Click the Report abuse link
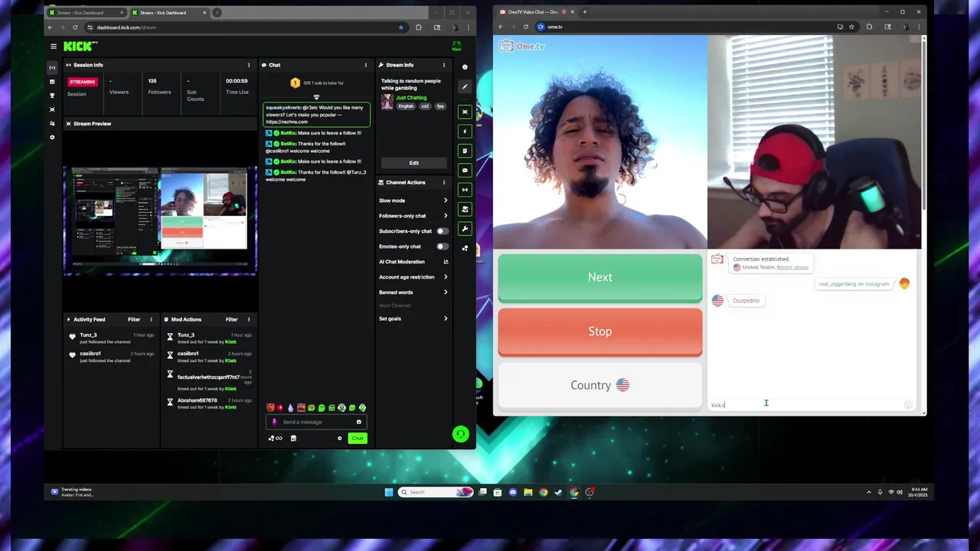Screen dimensions: 980x551 (x=792, y=267)
